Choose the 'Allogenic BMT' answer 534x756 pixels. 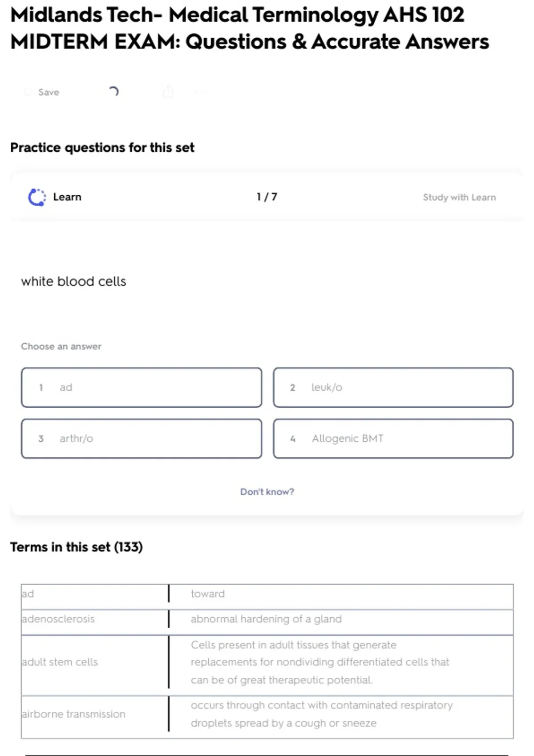[x=393, y=438]
